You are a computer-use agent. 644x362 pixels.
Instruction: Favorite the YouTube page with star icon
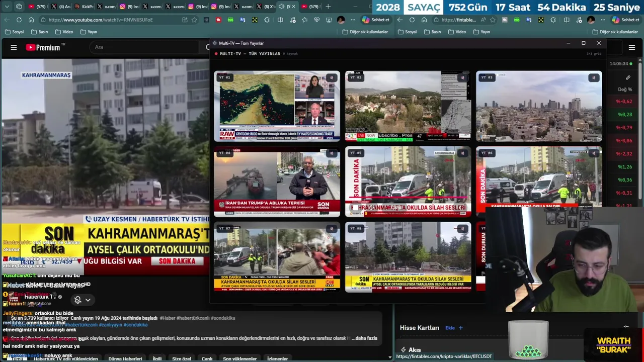[x=194, y=20]
